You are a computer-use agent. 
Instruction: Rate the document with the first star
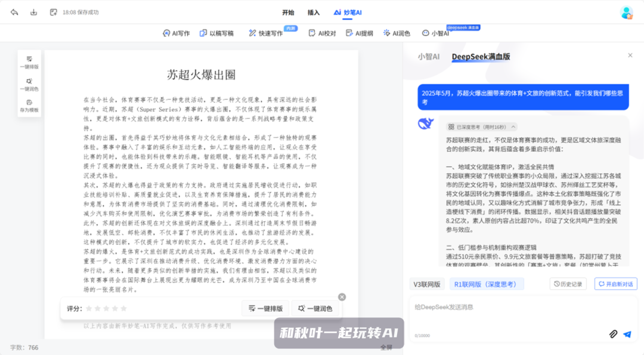tap(89, 308)
